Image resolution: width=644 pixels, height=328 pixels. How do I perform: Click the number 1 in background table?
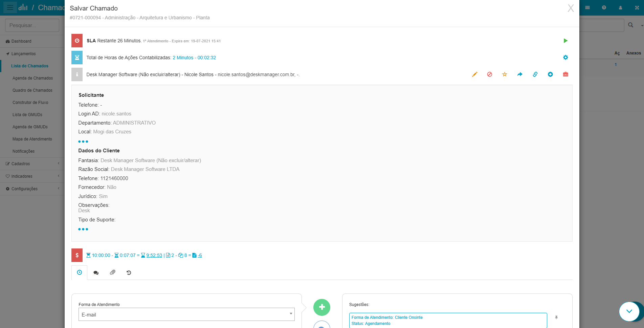(x=616, y=65)
